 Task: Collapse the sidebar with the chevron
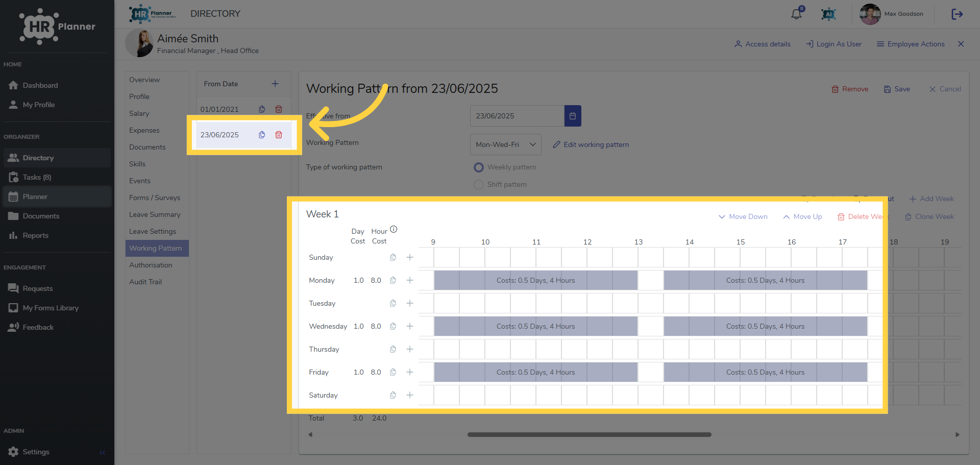(102, 452)
